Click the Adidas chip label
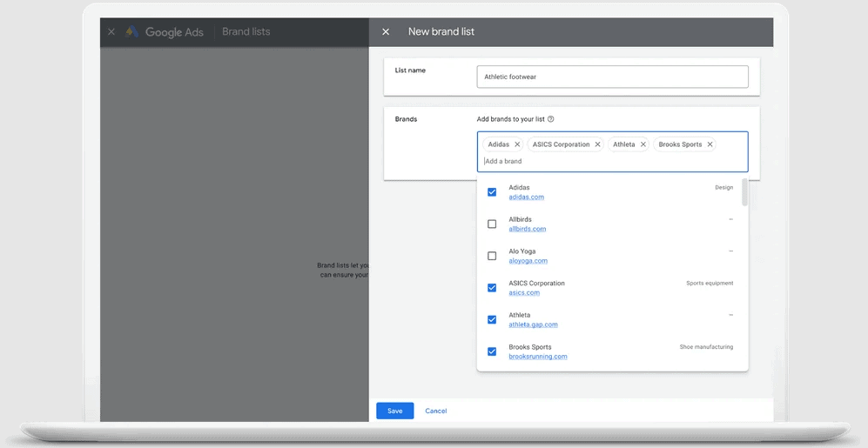The height and width of the screenshot is (448, 868). (x=498, y=144)
